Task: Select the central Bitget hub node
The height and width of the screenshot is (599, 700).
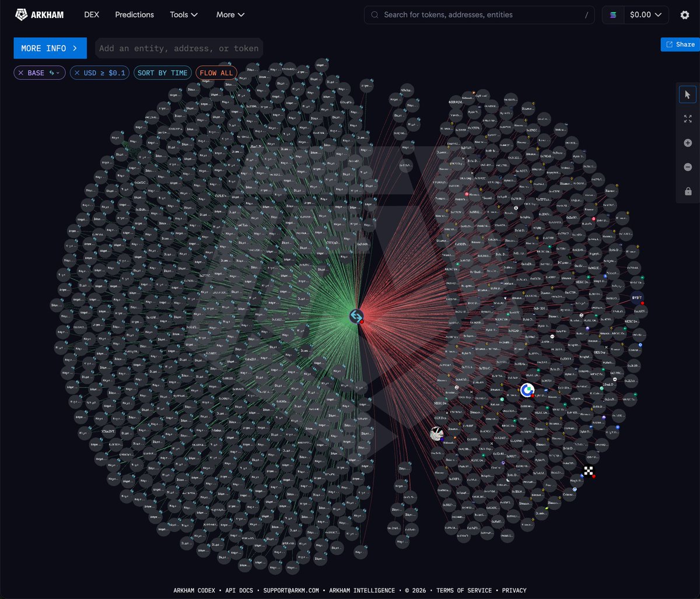Action: (x=356, y=316)
